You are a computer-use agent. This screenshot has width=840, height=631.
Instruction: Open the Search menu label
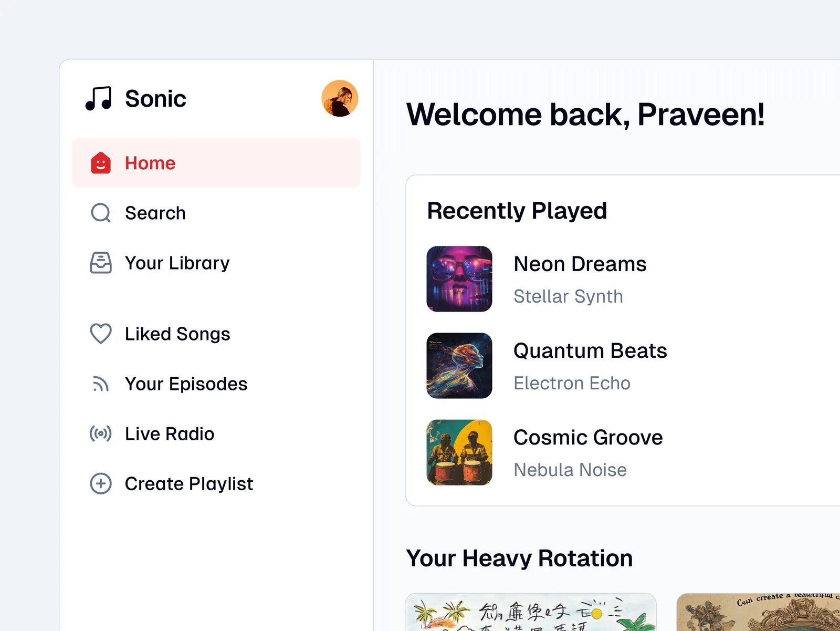pyautogui.click(x=155, y=213)
